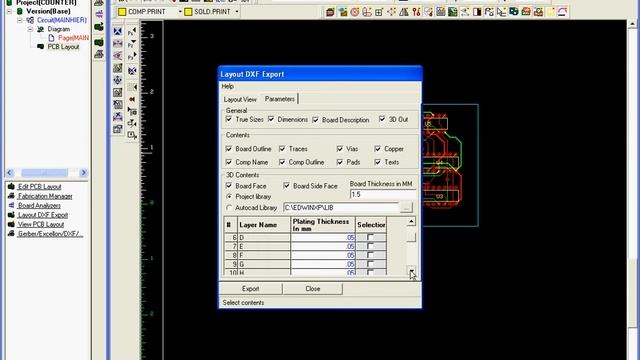Uncheck the Comp Outline checkbox
Viewport: 640px width, 360px height.
[x=282, y=162]
